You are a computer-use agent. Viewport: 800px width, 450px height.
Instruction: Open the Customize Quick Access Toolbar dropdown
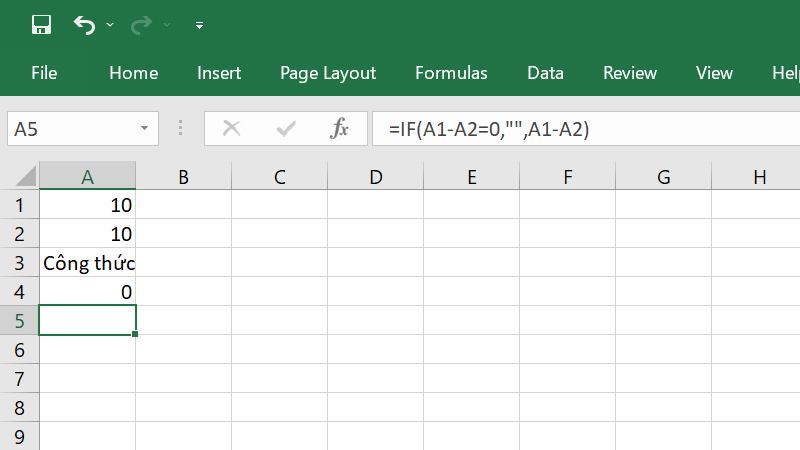(199, 24)
